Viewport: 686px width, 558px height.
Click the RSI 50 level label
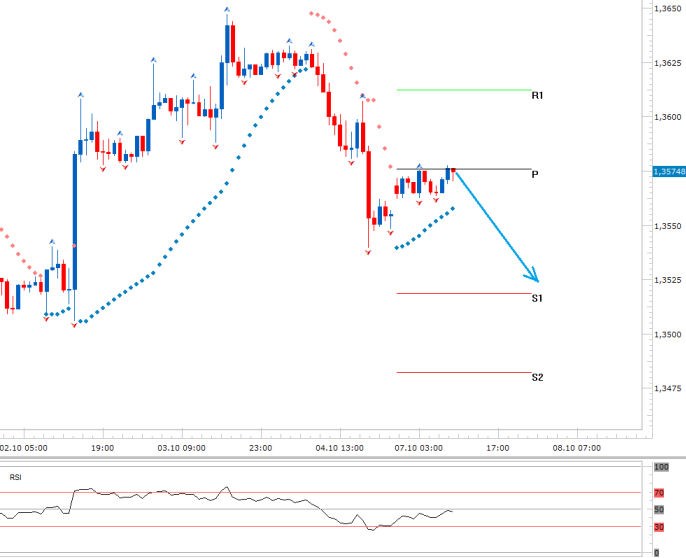659,510
